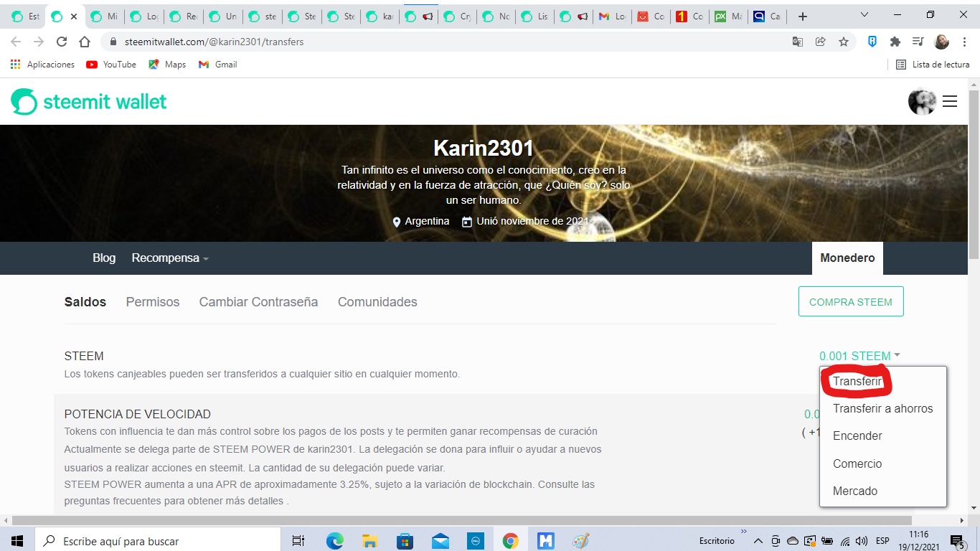Show hidden system tray icons
The image size is (980, 551).
759,541
